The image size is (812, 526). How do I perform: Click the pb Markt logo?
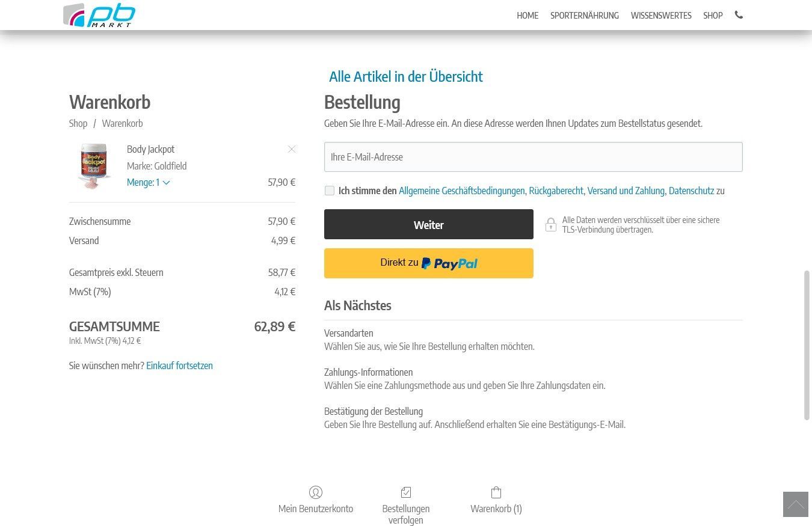click(x=99, y=16)
